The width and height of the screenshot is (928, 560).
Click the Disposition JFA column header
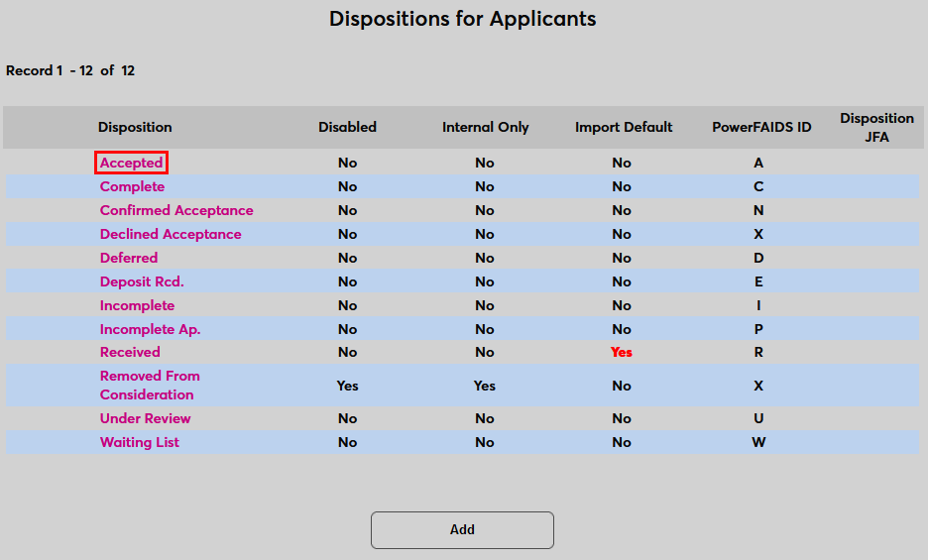[x=876, y=127]
